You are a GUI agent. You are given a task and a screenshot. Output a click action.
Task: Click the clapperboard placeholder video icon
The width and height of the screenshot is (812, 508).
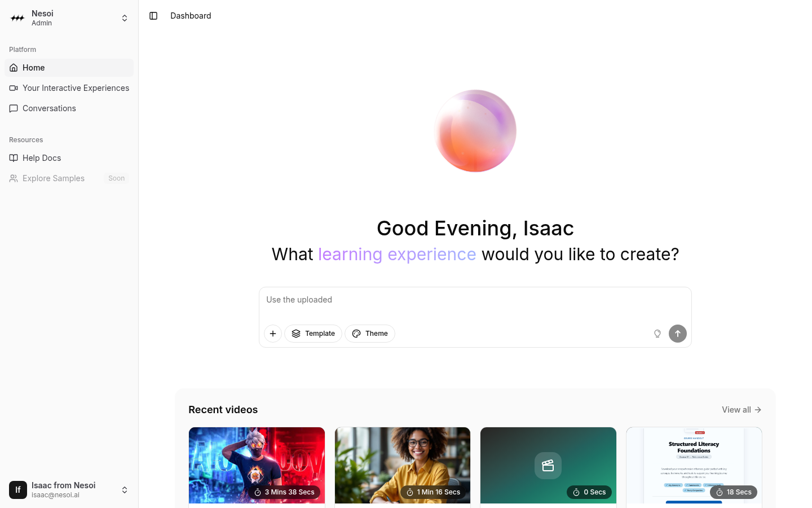[x=548, y=466]
